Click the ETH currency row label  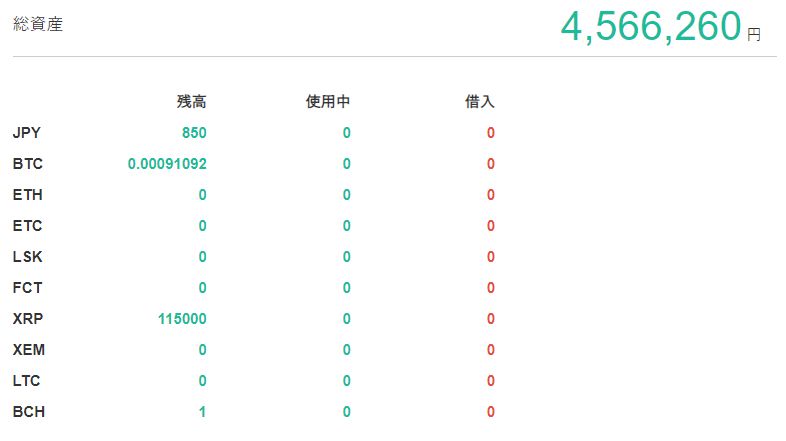tap(28, 195)
